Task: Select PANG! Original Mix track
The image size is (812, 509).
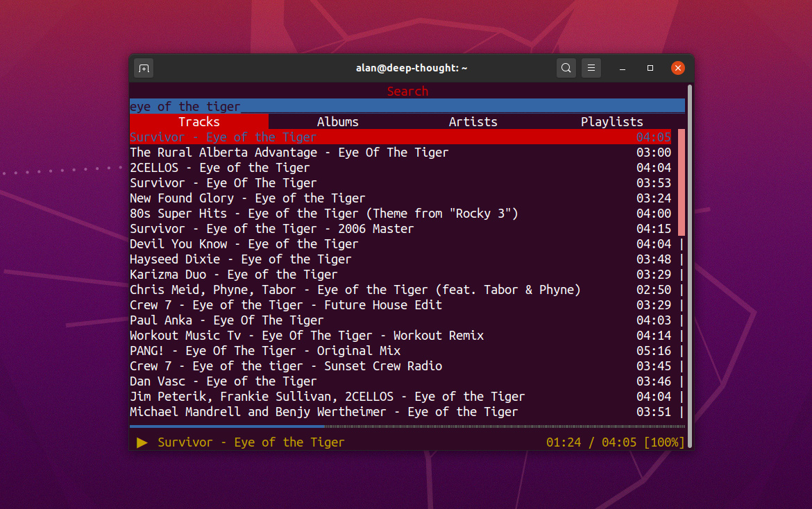Action: click(x=400, y=351)
